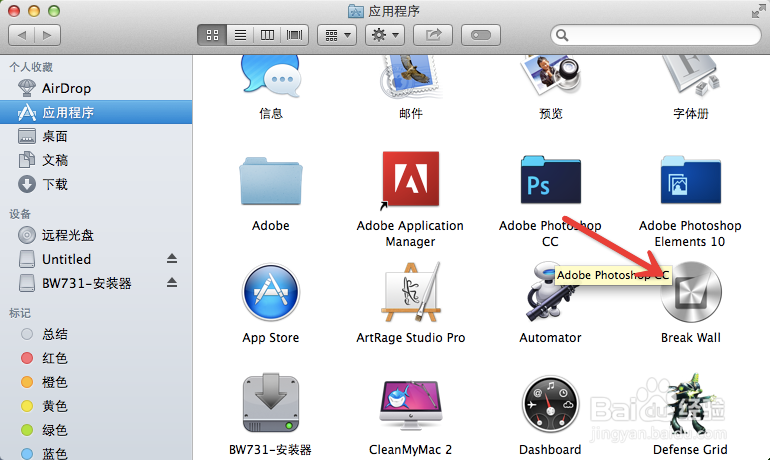Click the 标记 sidebar heading

(20, 313)
